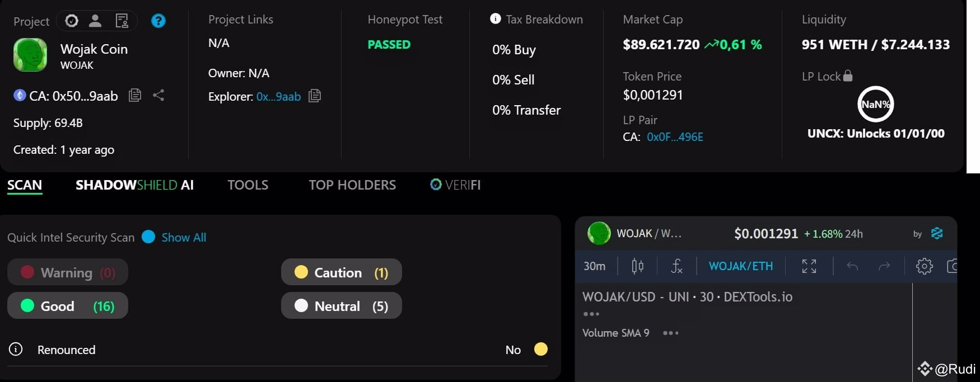Open the LP Pair link 0x0F...496E
Viewport: 980px width, 382px height.
[x=675, y=137]
